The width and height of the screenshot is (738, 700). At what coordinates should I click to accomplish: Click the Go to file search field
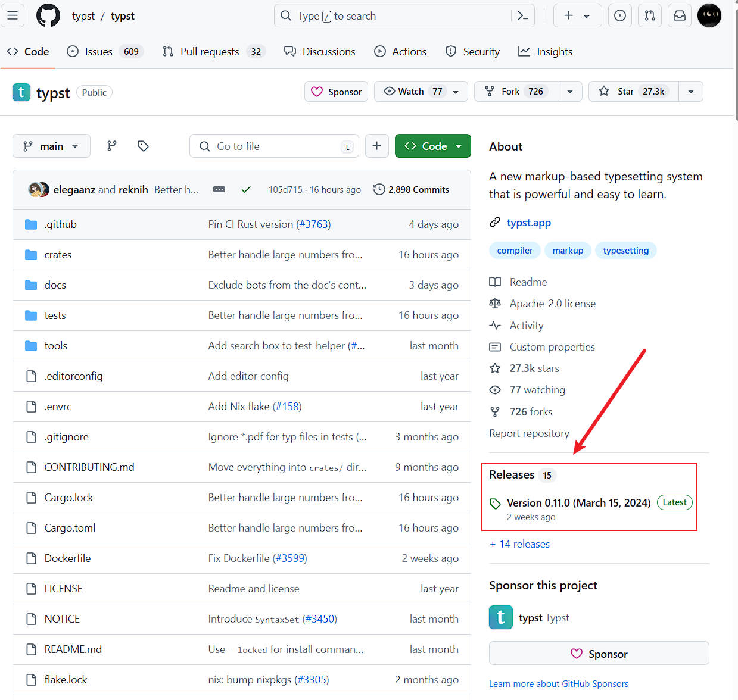(x=274, y=146)
